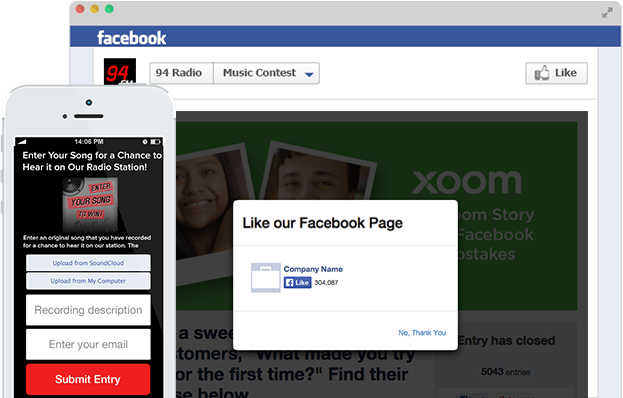The image size is (623, 398).
Task: Click the 5043 entries count text
Action: tap(506, 372)
